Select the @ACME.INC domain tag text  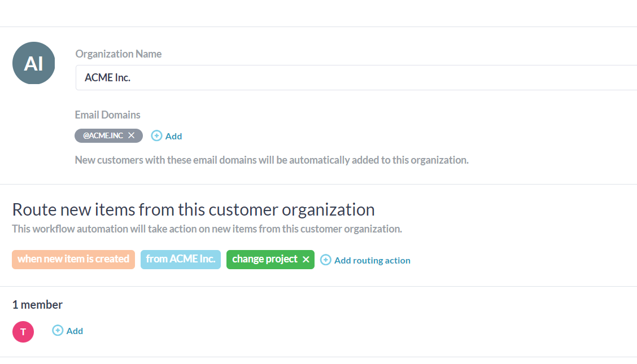[103, 135]
